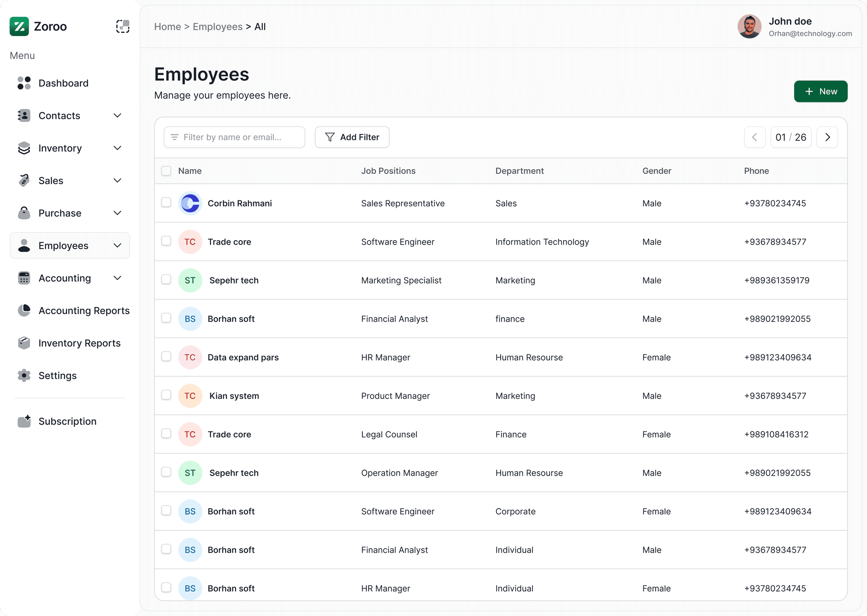Click the New button to add an employee
The image size is (867, 616).
point(820,91)
